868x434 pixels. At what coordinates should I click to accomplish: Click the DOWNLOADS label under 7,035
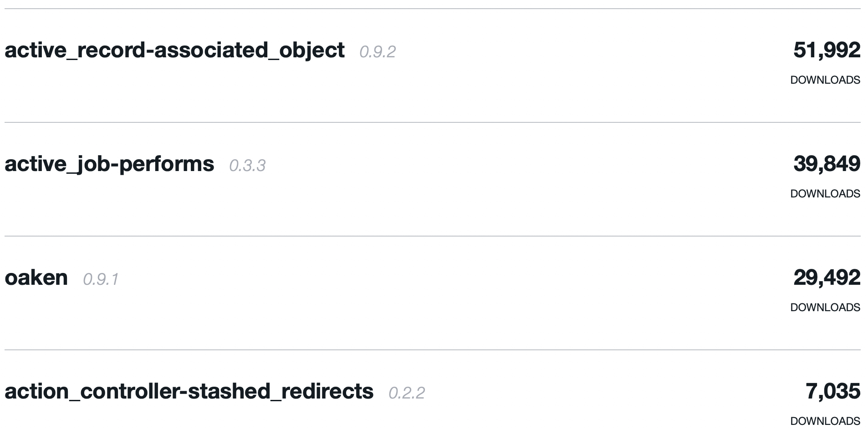825,421
